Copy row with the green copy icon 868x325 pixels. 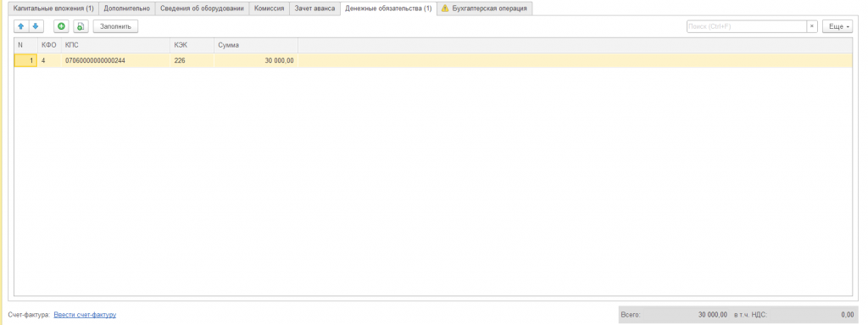pos(81,26)
